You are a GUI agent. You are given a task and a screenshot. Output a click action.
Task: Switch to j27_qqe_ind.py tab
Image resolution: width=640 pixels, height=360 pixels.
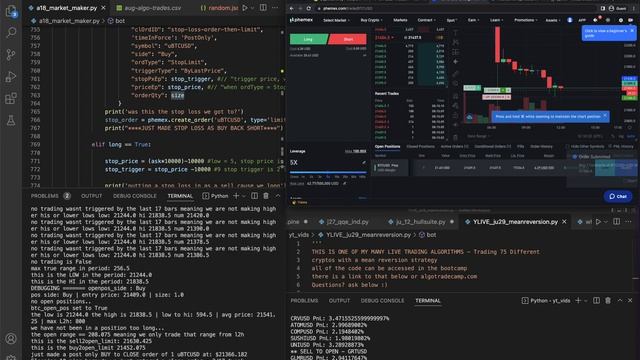tap(348, 222)
